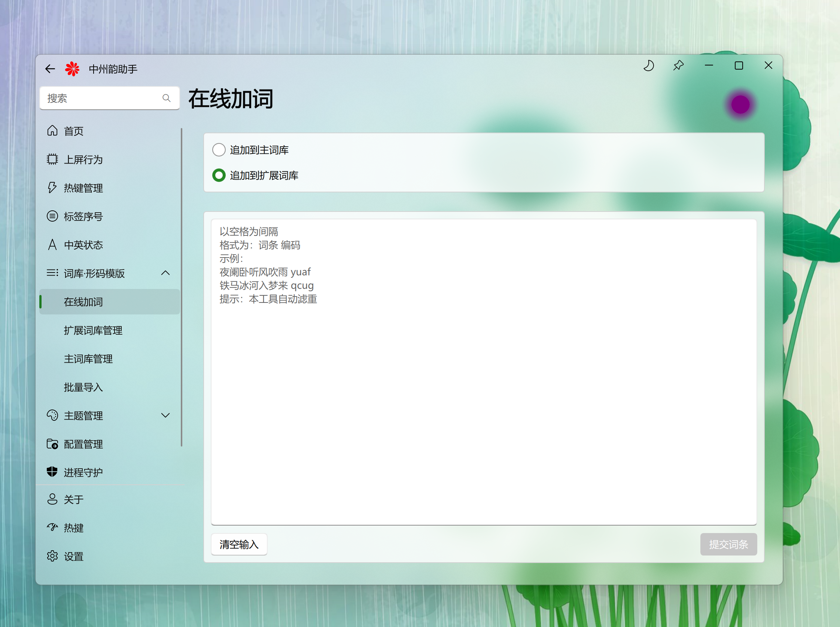This screenshot has width=840, height=627.
Task: Click the search magnifier icon
Action: click(x=166, y=98)
